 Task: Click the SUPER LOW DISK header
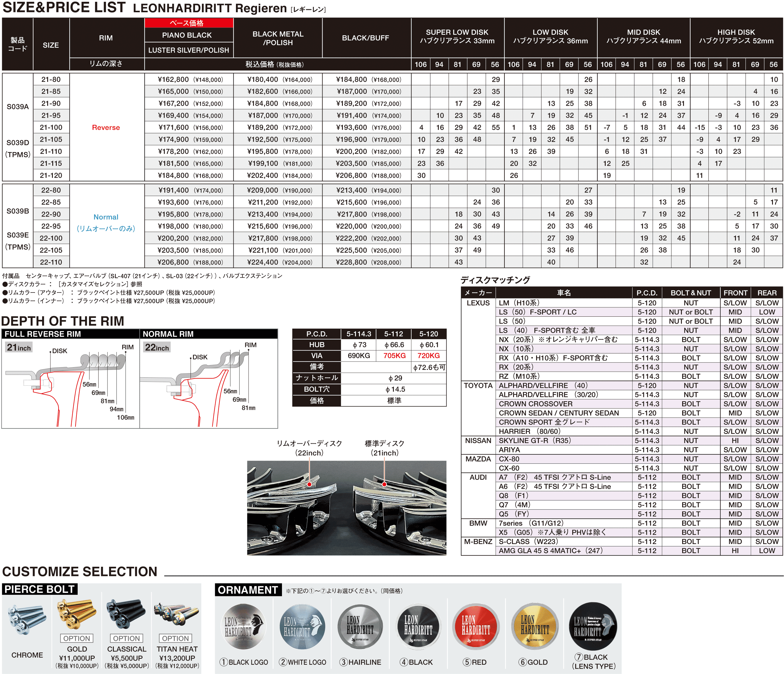pyautogui.click(x=458, y=37)
